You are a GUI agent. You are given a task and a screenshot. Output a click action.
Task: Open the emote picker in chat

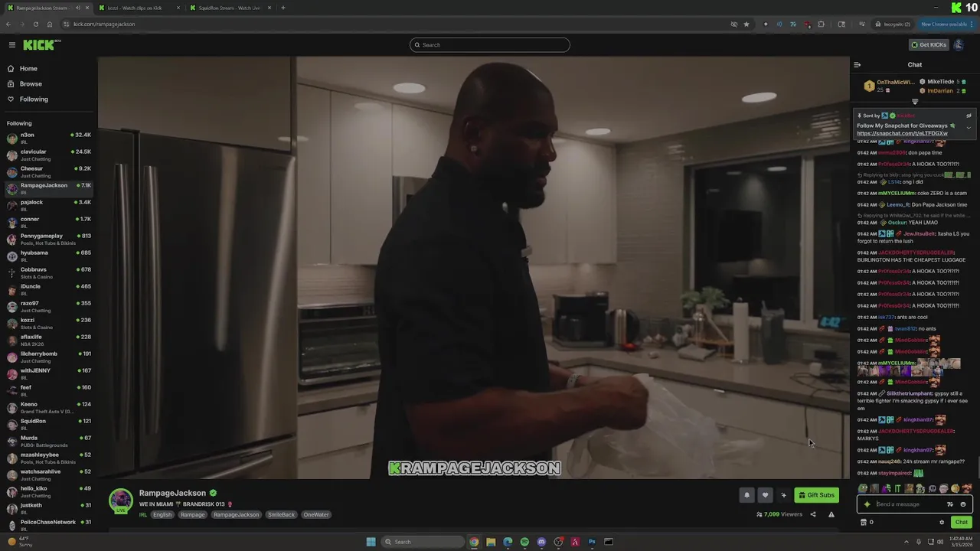click(x=963, y=504)
